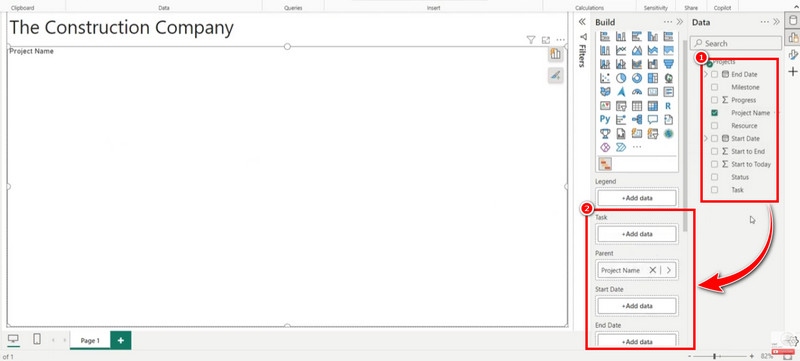The width and height of the screenshot is (800, 361).
Task: Choose the pie chart visual
Action: pos(621,78)
